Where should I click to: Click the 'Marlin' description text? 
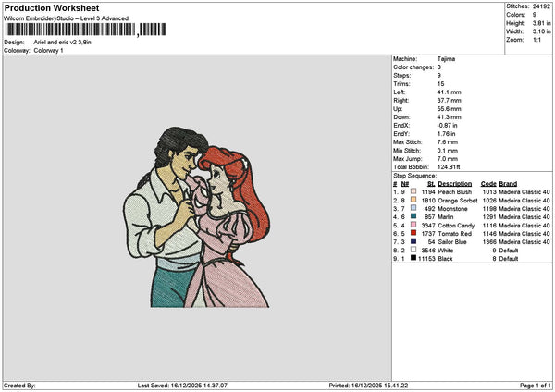tap(446, 217)
